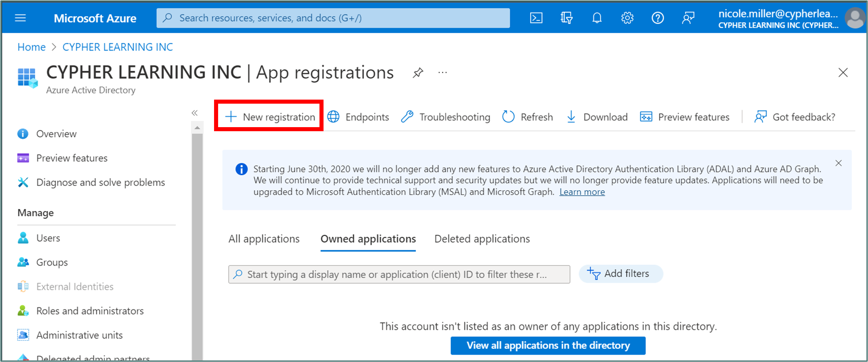Screen dimensions: 868x362
Task: Switch to the Deleted applications tab
Action: pyautogui.click(x=482, y=239)
